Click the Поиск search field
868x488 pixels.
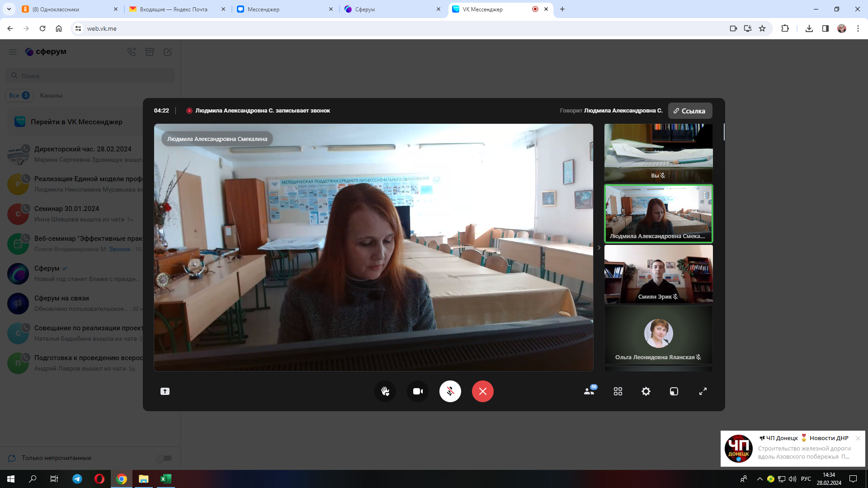(90, 75)
